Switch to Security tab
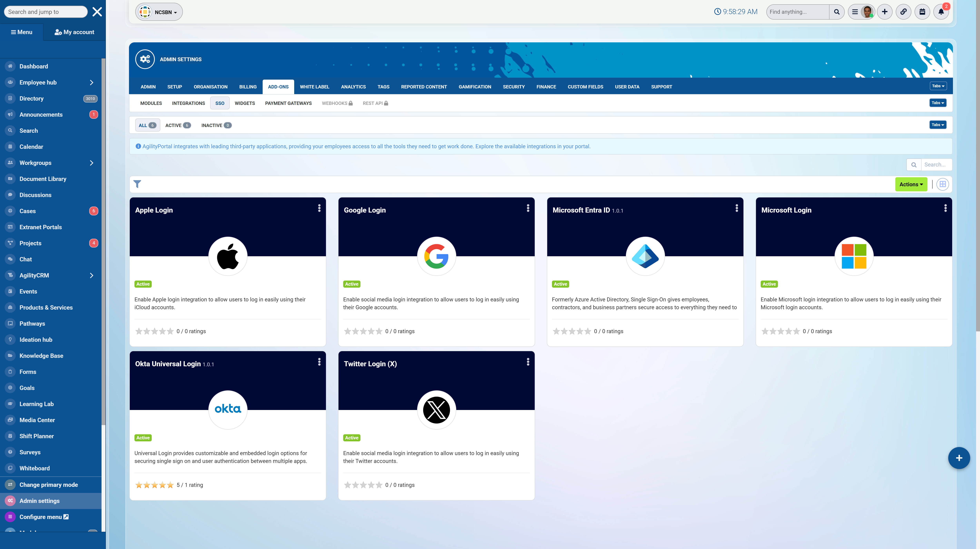 tap(514, 87)
